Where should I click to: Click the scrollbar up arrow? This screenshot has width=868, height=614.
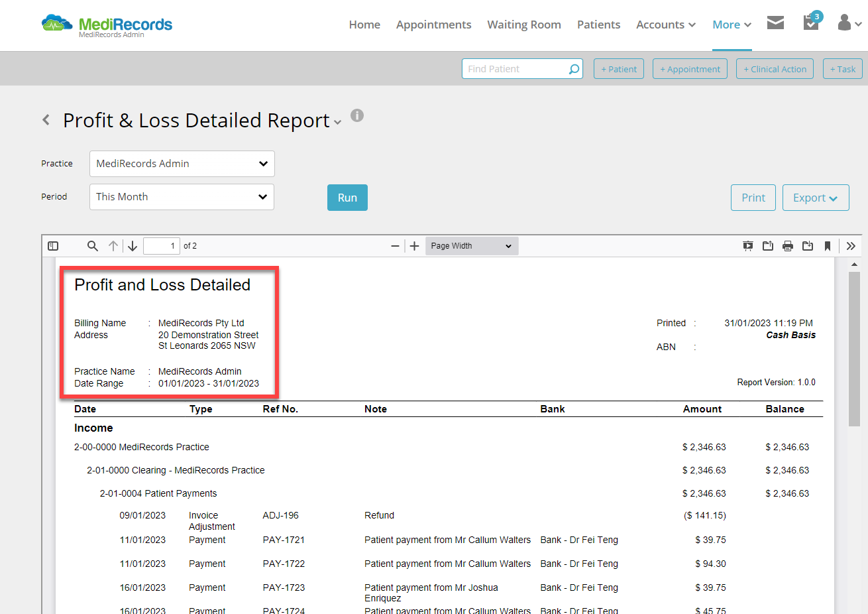click(x=854, y=264)
